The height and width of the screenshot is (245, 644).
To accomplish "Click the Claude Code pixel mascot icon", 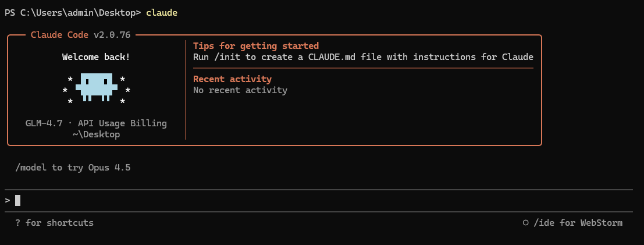I will (96, 87).
